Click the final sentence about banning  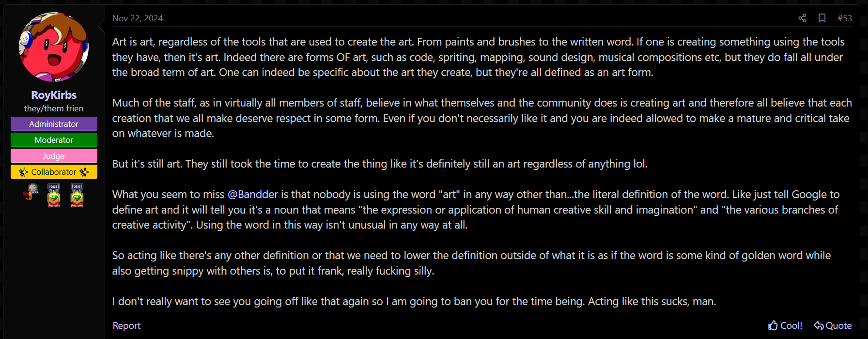pos(414,301)
